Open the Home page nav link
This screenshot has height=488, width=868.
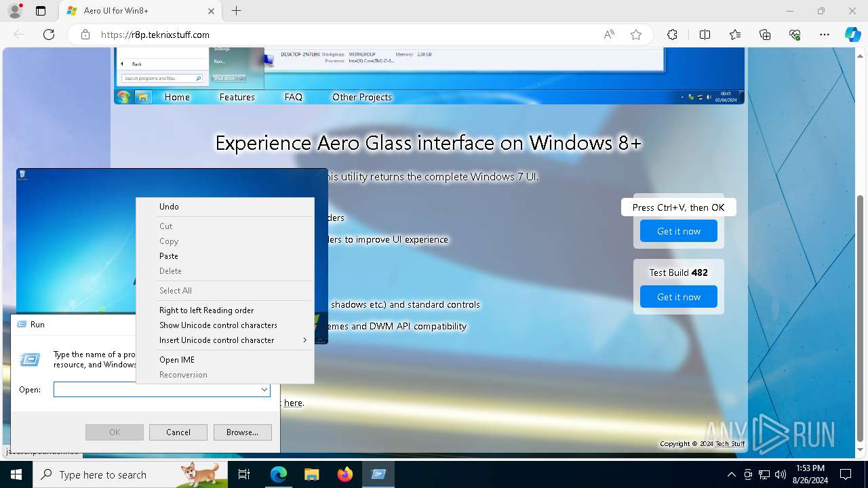[x=177, y=97]
